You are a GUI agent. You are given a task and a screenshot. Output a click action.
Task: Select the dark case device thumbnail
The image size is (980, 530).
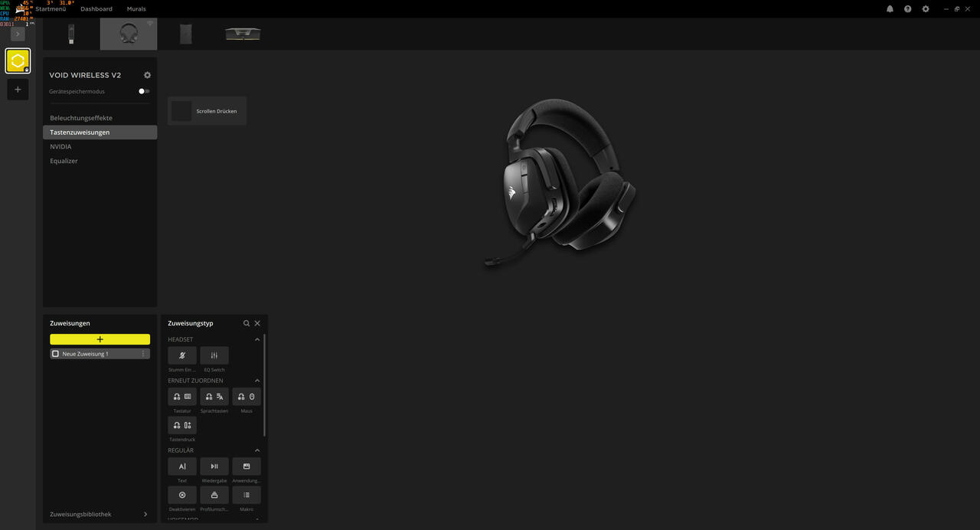click(186, 34)
